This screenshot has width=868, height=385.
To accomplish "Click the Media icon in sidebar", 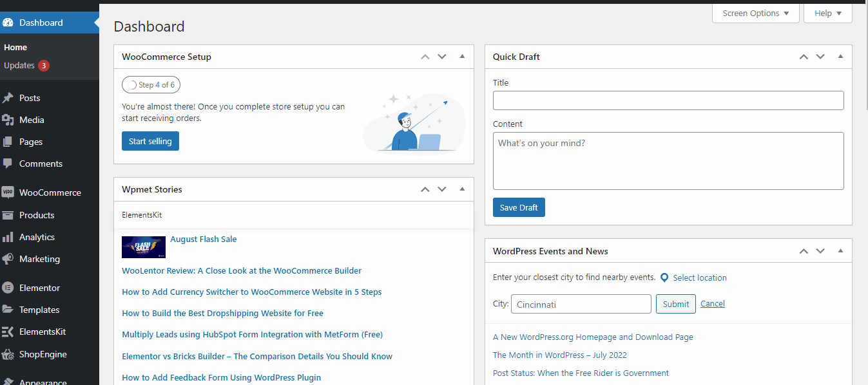I will [x=8, y=120].
